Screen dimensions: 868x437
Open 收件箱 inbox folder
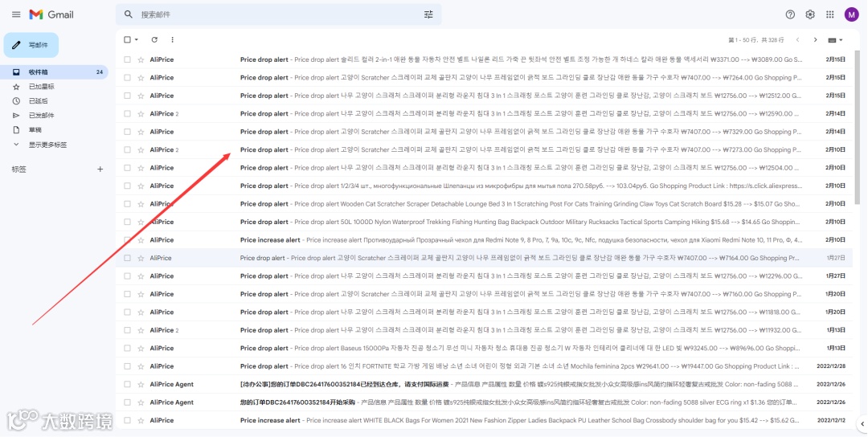click(54, 72)
